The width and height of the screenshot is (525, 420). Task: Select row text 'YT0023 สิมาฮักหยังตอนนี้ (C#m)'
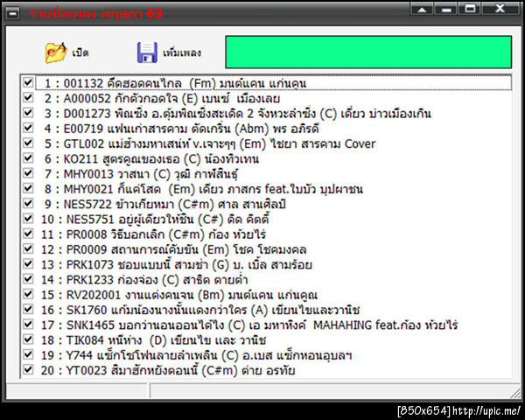[151, 371]
